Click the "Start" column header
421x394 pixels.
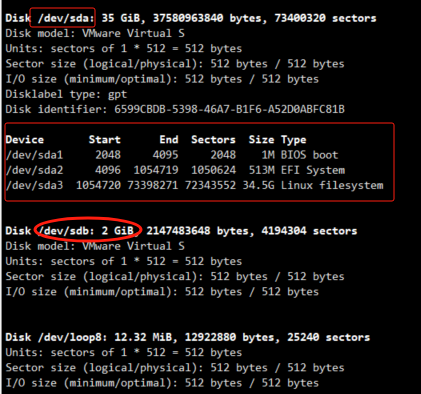click(105, 140)
